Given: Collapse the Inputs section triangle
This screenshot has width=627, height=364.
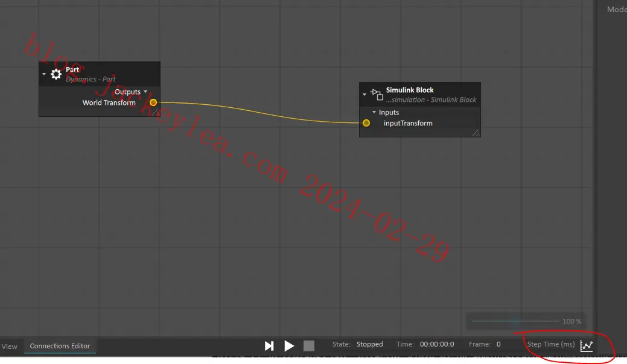Looking at the screenshot, I should click(374, 112).
